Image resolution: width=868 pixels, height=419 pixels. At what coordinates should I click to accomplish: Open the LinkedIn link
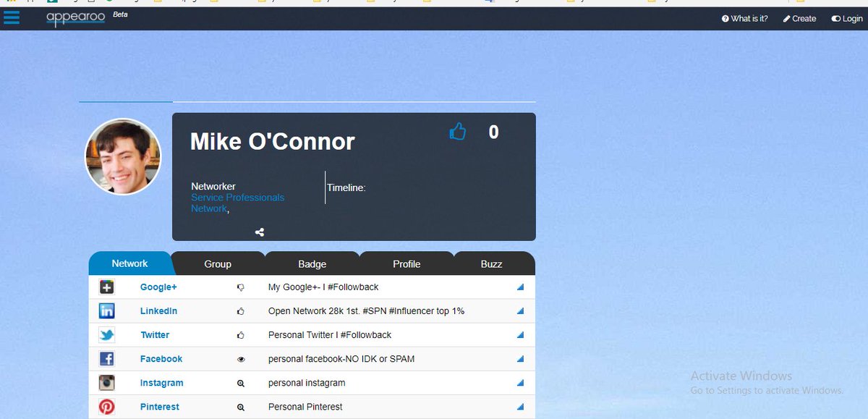click(158, 311)
